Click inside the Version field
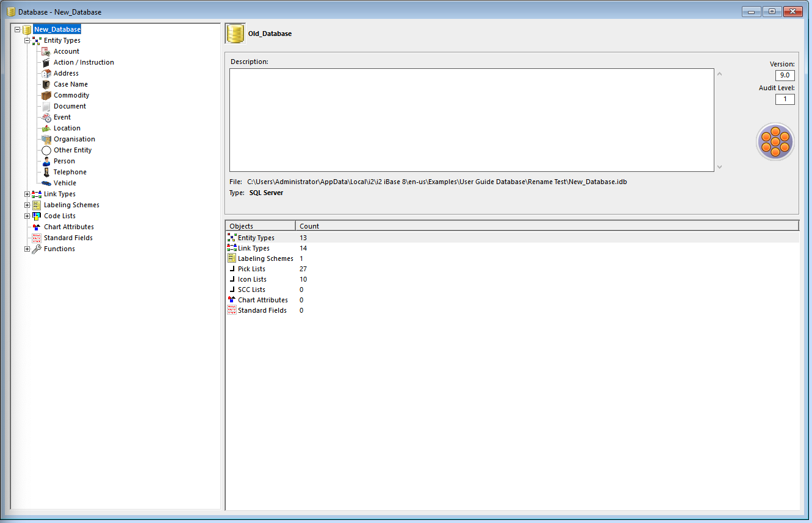Image resolution: width=812 pixels, height=523 pixels. (785, 75)
